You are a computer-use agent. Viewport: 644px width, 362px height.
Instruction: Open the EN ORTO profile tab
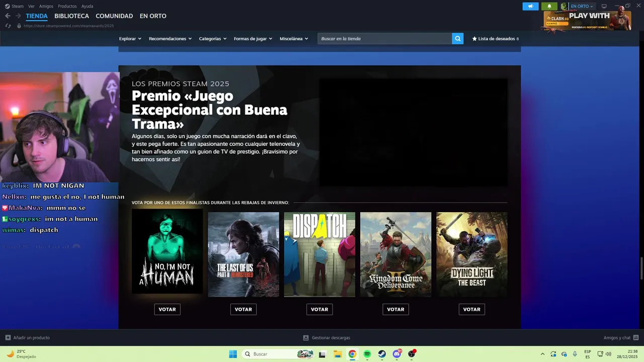tap(153, 16)
